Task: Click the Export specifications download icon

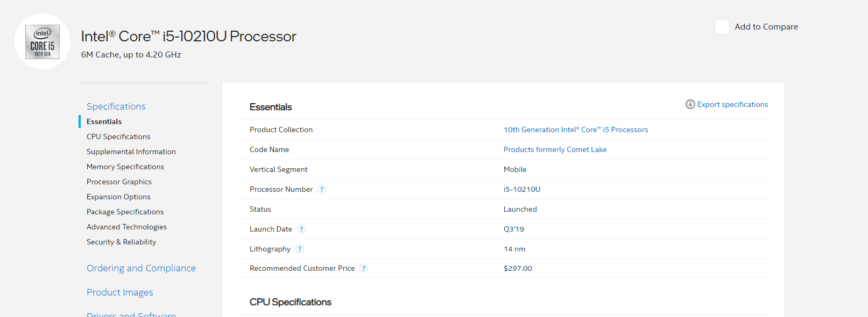Action: (x=690, y=104)
